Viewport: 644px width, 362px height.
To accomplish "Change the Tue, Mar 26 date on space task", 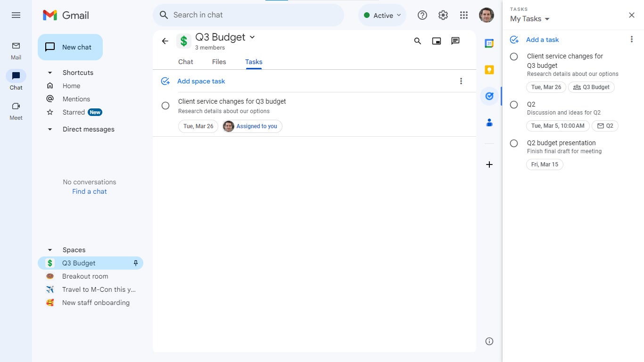I will 198,126.
